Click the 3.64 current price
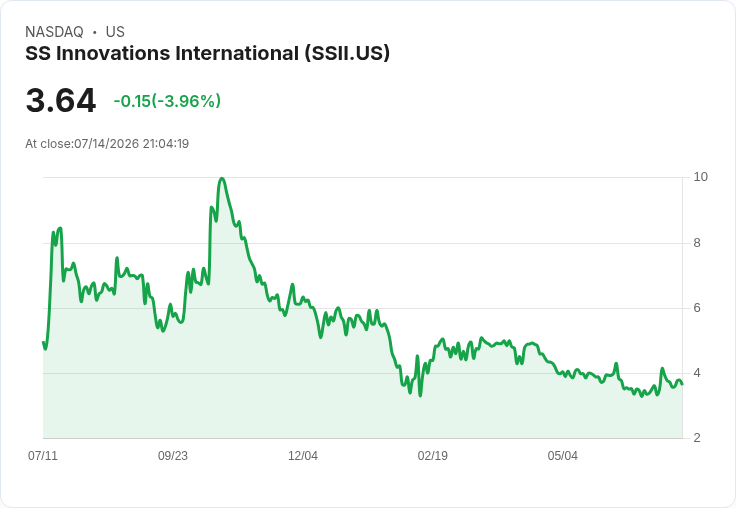Viewport: 736px width, 508px height. [61, 100]
